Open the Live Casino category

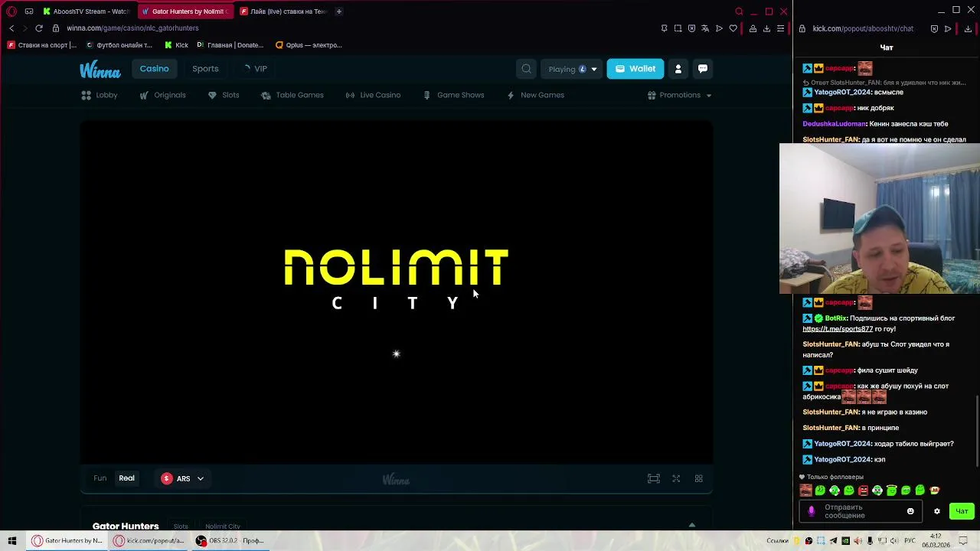(373, 95)
